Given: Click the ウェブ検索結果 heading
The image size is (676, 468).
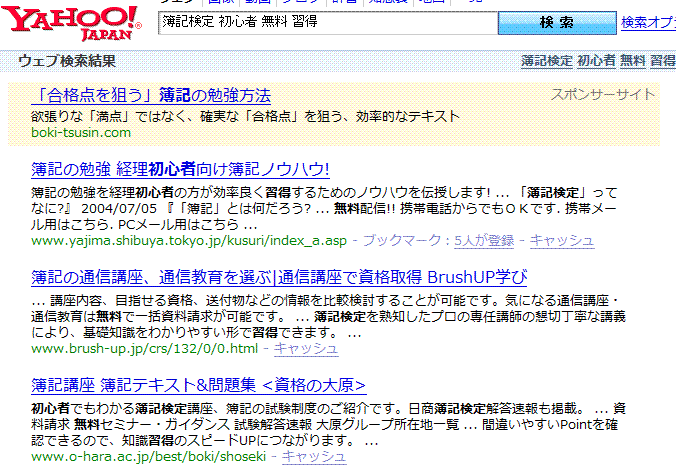Looking at the screenshot, I should (x=67, y=61).
